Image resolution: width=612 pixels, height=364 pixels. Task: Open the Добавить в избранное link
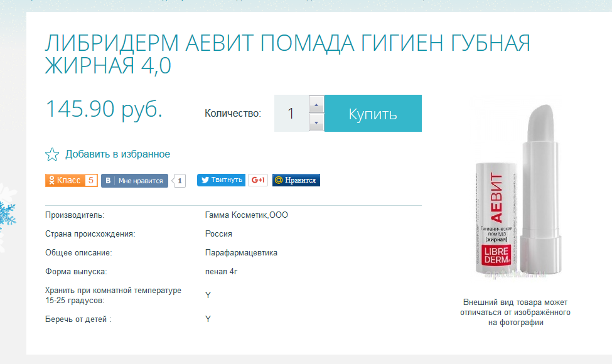point(117,154)
